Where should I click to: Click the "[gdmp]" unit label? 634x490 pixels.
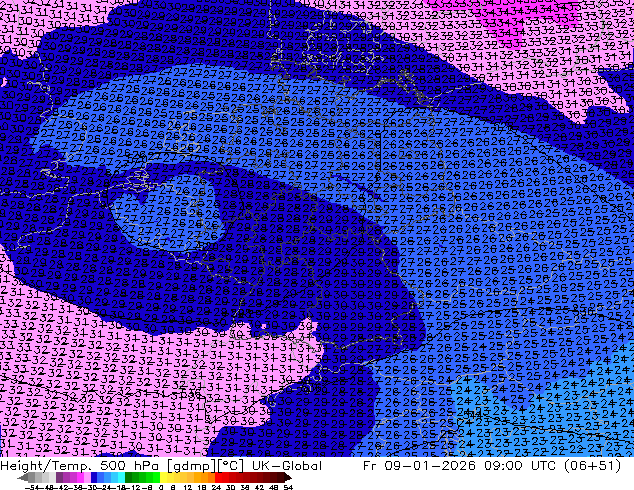[193, 466]
